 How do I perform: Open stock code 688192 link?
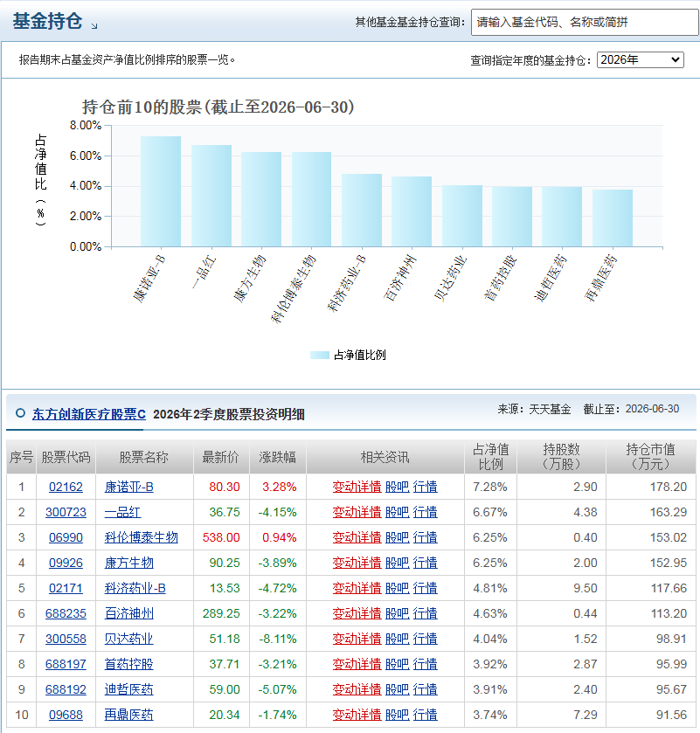point(66,689)
